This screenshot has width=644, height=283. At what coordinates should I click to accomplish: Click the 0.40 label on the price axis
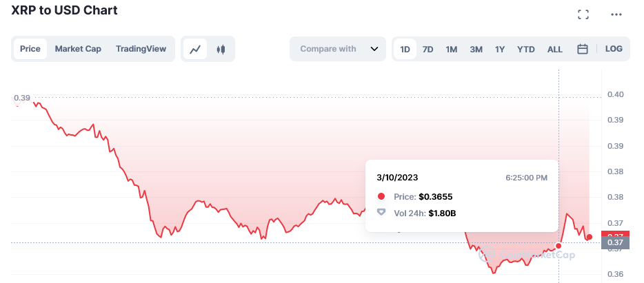615,94
